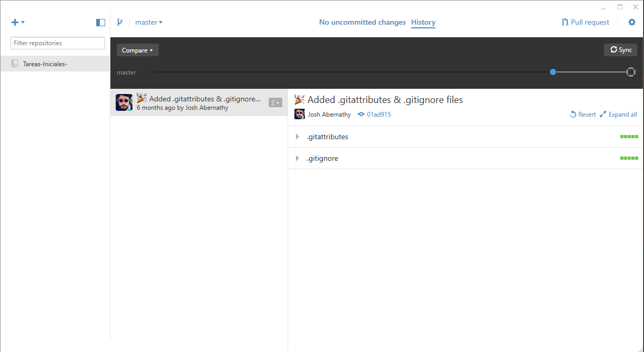Select the blue commit dot on timeline
The height and width of the screenshot is (352, 644).
(553, 72)
